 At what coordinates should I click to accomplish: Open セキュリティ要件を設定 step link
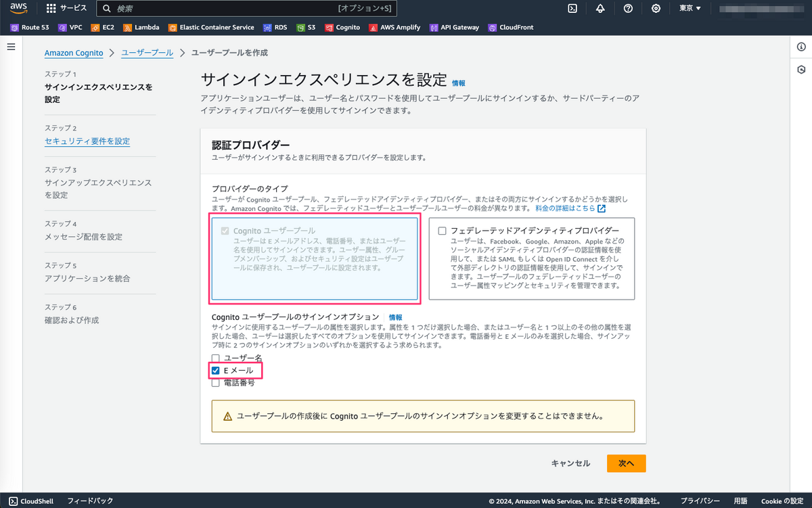point(87,141)
